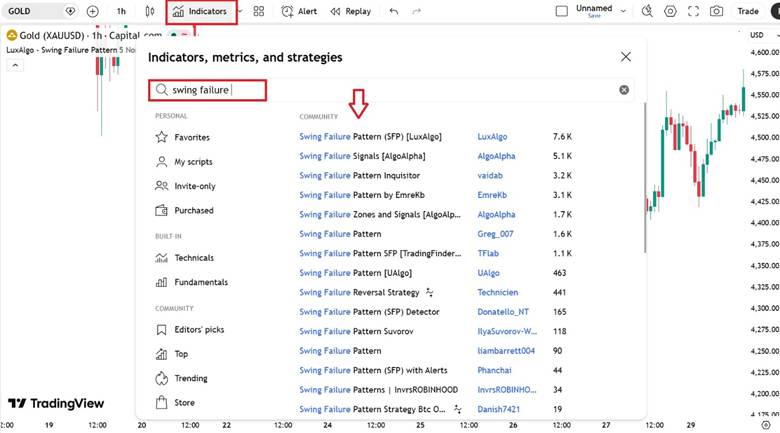Open Trending community scripts
The image size is (780, 433).
pos(182,378)
